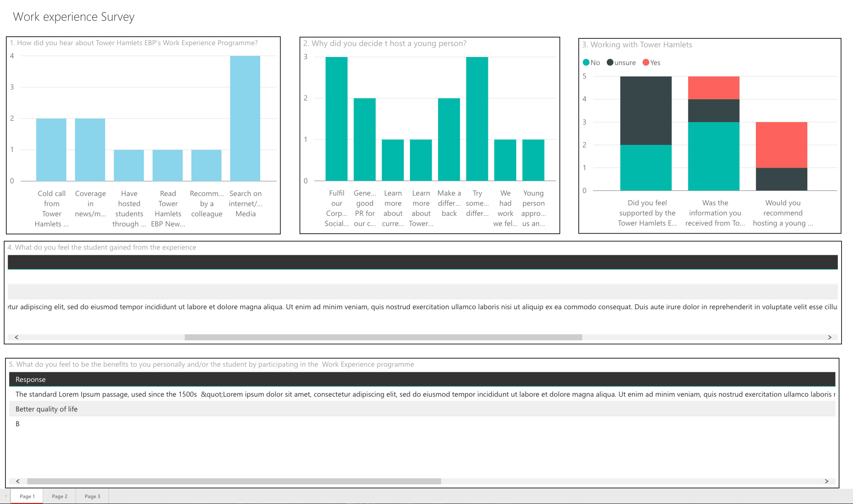The width and height of the screenshot is (853, 504).
Task: Open the Page 3 tab
Action: (93, 496)
